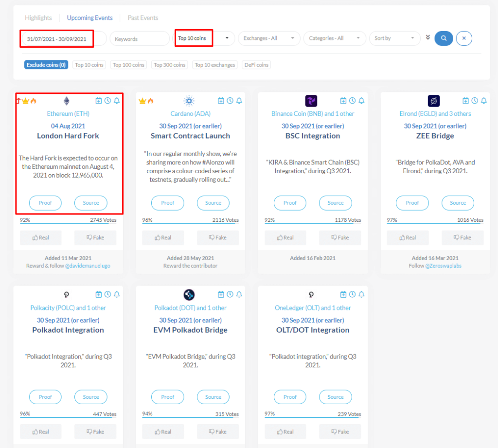Vote Fake on the Polkacity Polkadot Integration
The width and height of the screenshot is (498, 448).
[x=95, y=432]
